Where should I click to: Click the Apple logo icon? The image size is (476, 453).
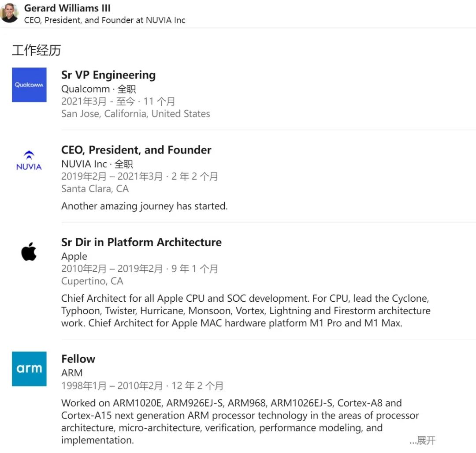point(29,252)
